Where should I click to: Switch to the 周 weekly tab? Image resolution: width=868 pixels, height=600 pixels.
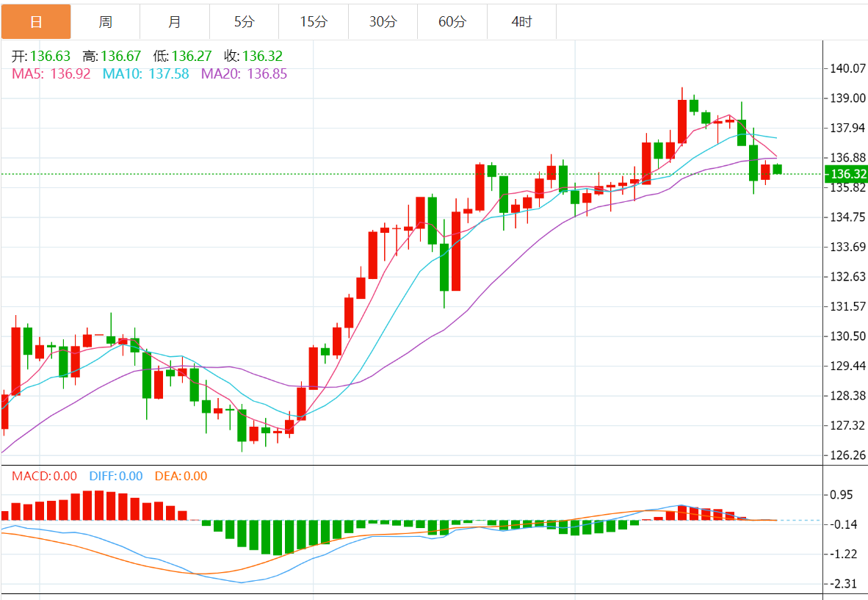point(105,22)
